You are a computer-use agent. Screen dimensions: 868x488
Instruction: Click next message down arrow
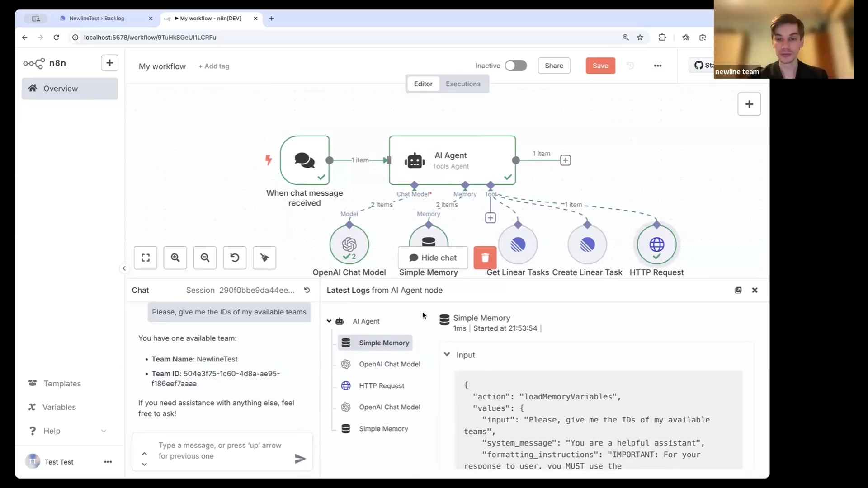point(144,465)
